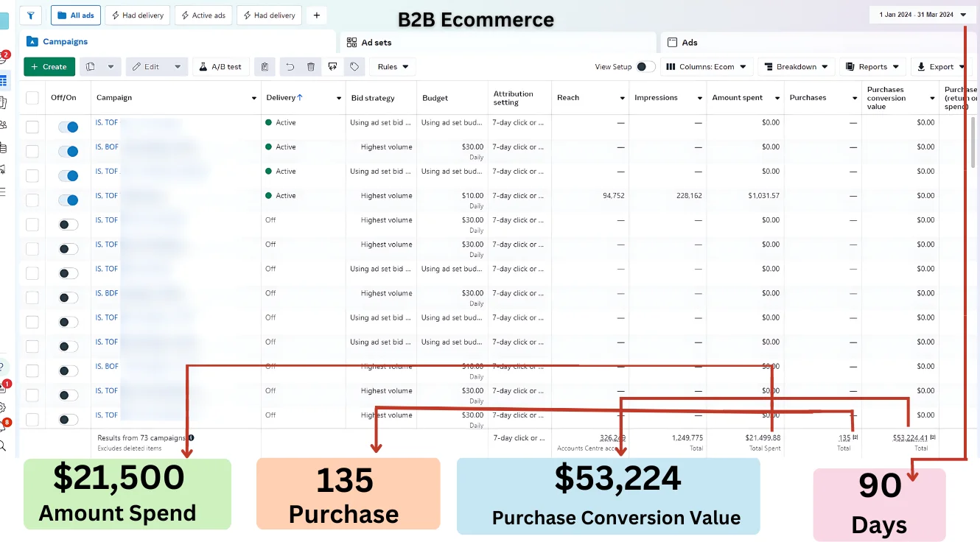Click the Delivery sort arrow icon
Screen dimensions: 980x542
300,97
